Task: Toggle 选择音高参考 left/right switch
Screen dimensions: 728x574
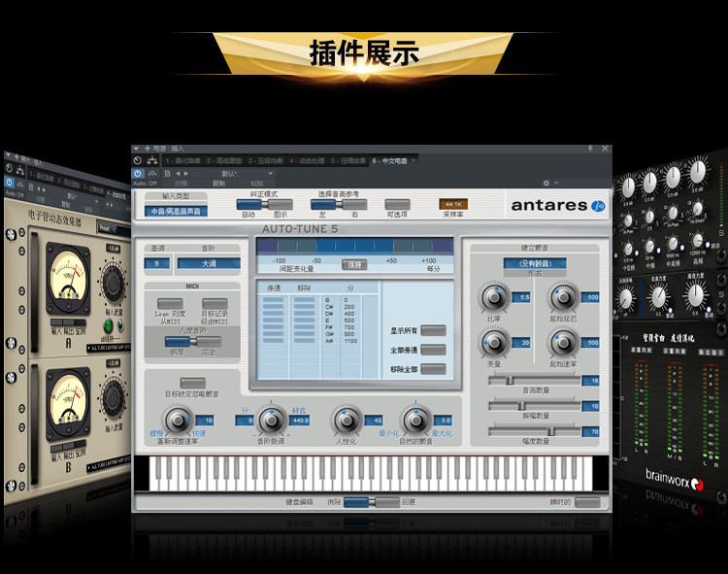Action: point(339,204)
